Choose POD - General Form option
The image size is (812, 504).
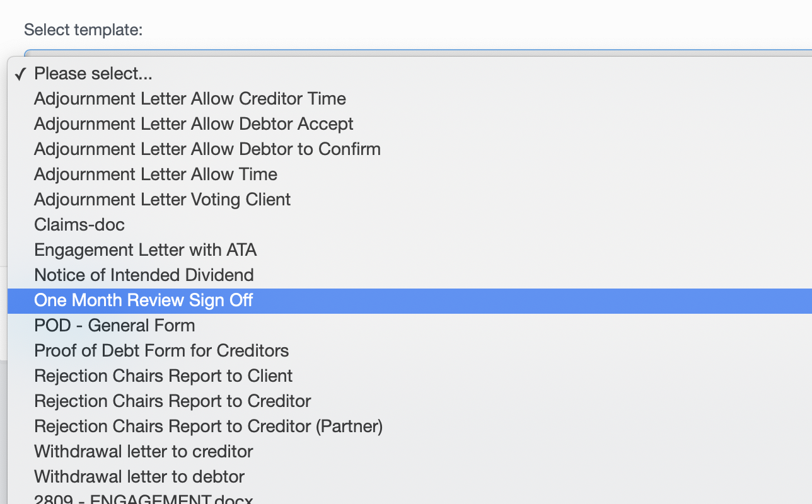(x=114, y=326)
